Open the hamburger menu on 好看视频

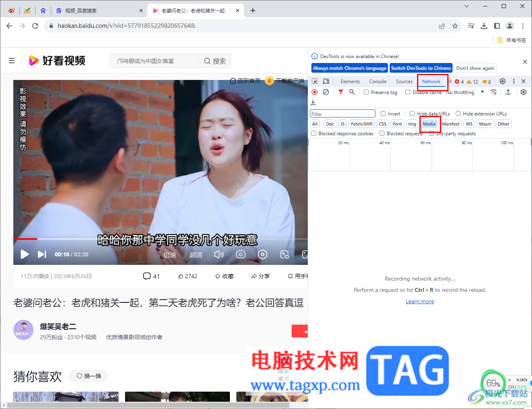click(12, 61)
